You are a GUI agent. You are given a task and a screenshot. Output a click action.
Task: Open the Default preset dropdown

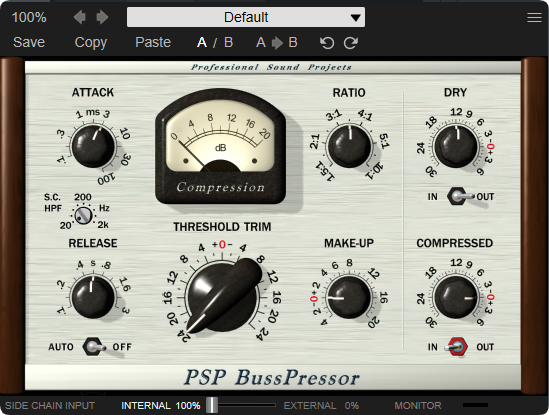coord(246,17)
